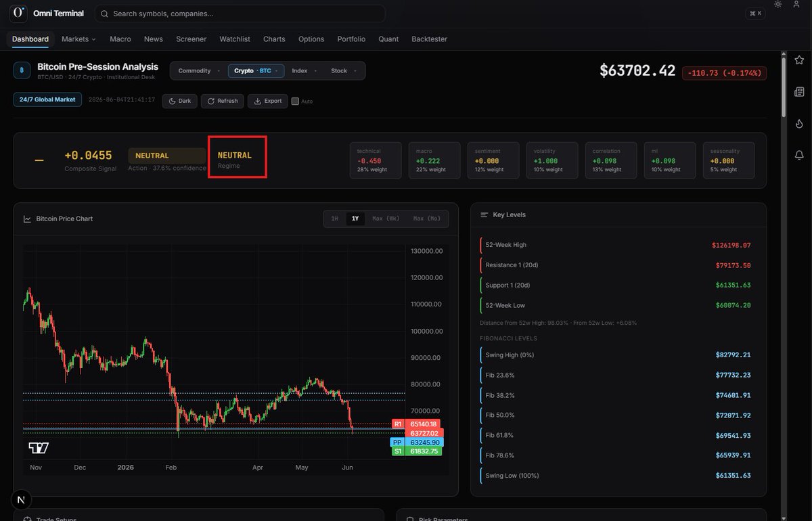Image resolution: width=812 pixels, height=521 pixels.
Task: Switch to the Screener tab
Action: click(191, 39)
